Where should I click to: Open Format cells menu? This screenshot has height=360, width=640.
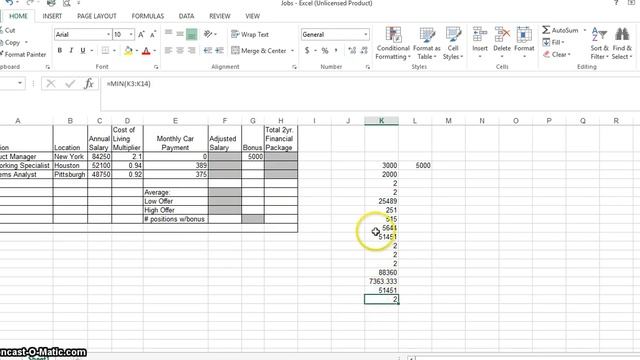(524, 43)
